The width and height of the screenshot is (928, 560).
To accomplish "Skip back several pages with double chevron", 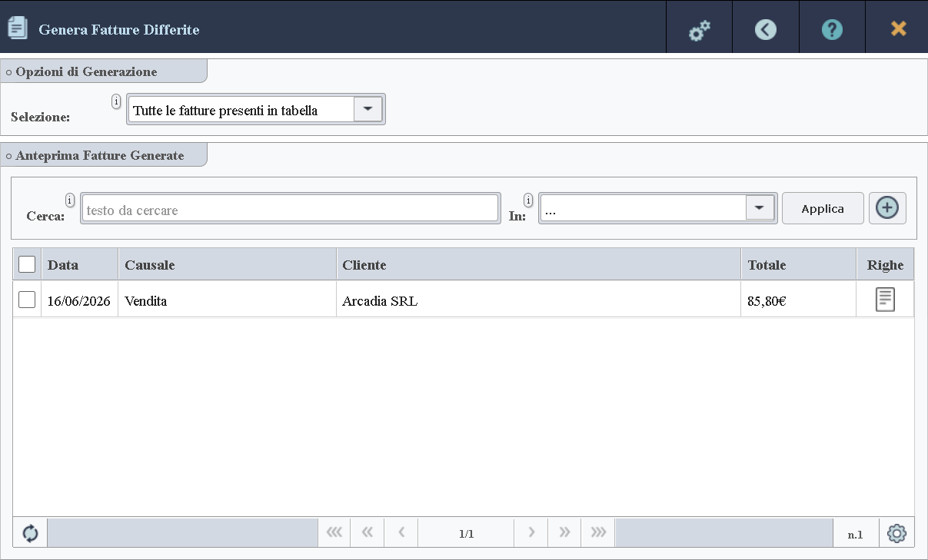I will click(x=368, y=533).
